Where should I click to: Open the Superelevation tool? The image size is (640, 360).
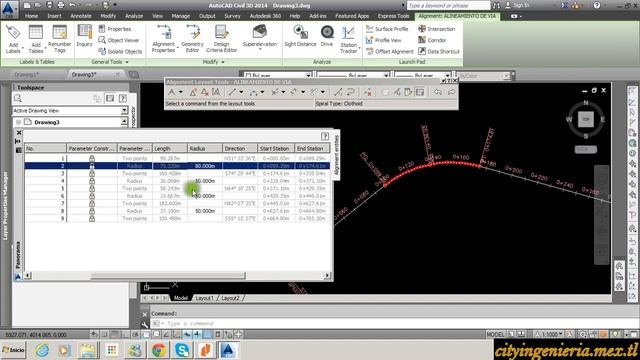click(260, 37)
